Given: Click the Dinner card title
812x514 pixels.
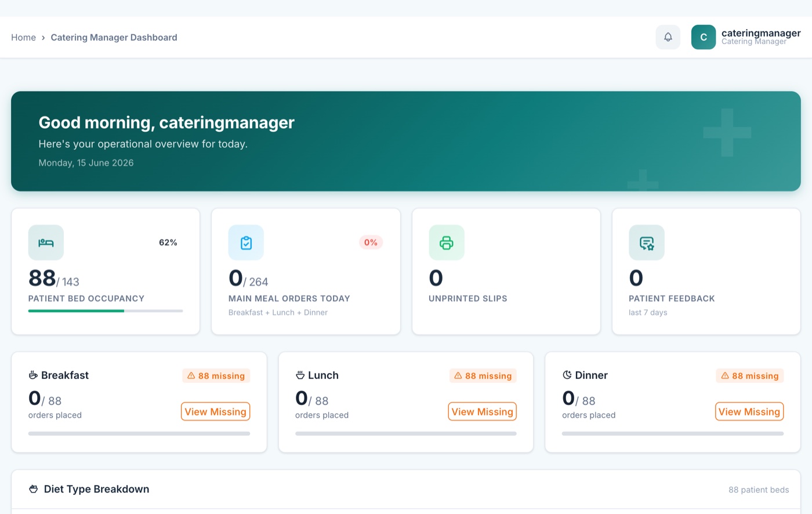Looking at the screenshot, I should [591, 375].
